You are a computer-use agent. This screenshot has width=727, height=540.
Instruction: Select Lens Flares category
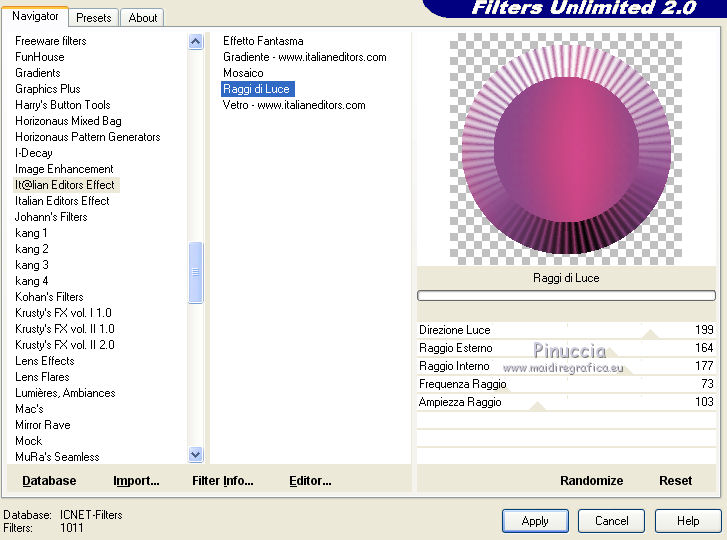pyautogui.click(x=42, y=377)
